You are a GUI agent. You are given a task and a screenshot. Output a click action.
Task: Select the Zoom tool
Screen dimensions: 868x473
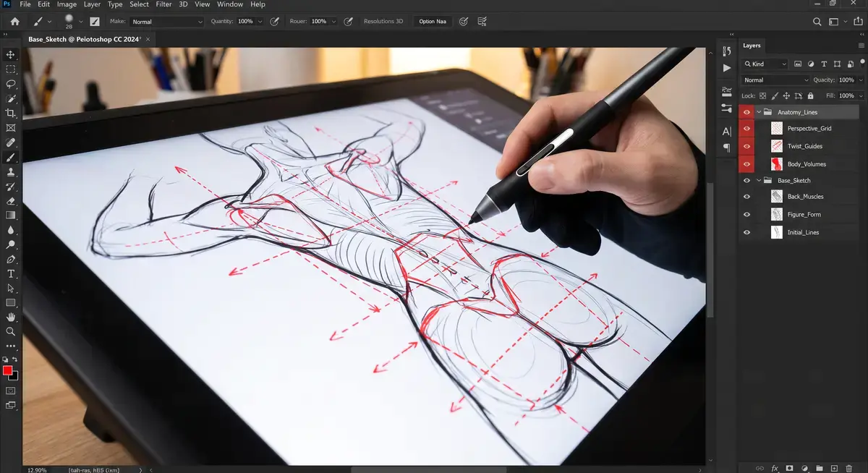(11, 331)
